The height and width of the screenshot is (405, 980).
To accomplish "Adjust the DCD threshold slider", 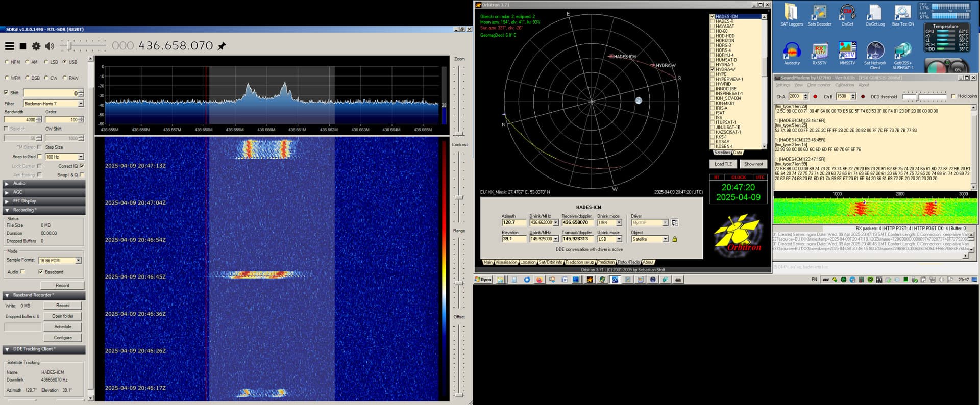I will click(x=918, y=96).
